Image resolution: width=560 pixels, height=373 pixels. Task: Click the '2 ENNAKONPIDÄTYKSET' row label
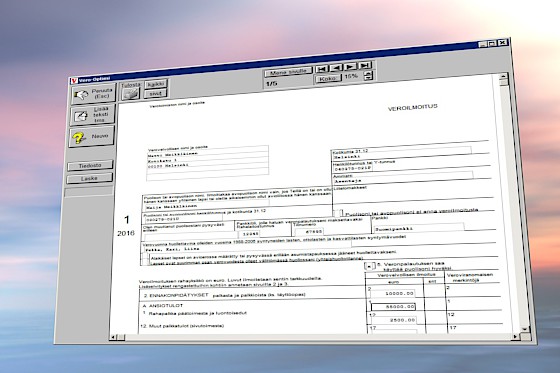[x=176, y=295]
